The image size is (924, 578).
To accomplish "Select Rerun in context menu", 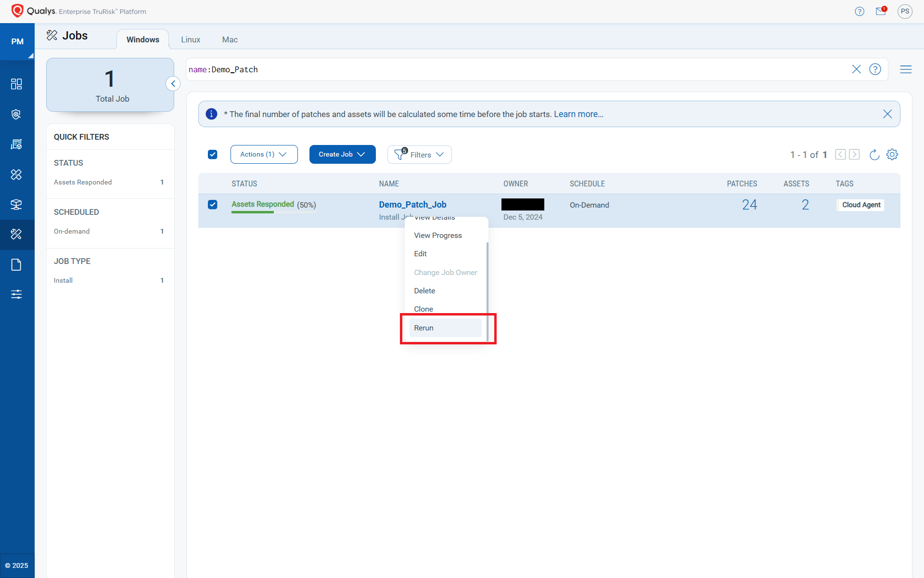I will (445, 328).
